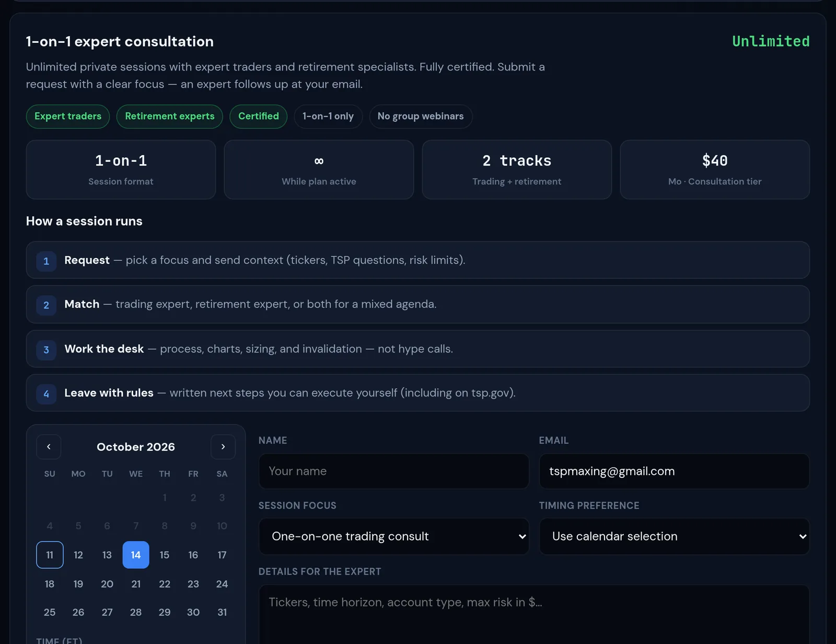Click the Certified tag
836x644 pixels.
(259, 116)
